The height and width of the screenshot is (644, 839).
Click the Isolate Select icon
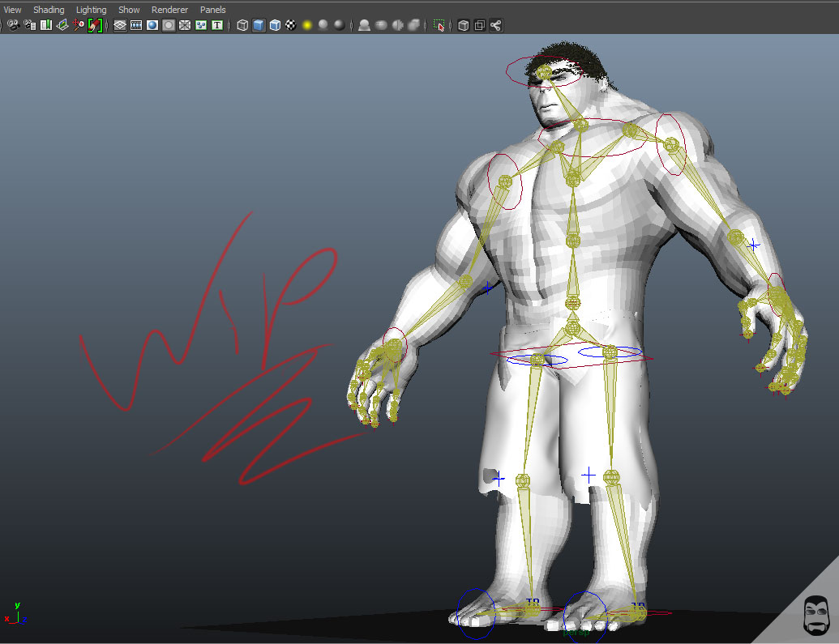[439, 25]
